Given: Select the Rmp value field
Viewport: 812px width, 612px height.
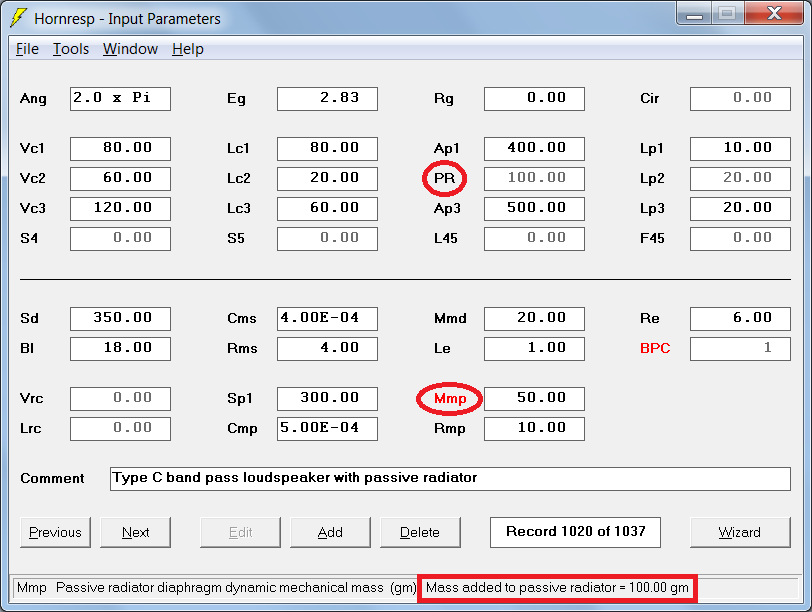Looking at the screenshot, I should (x=534, y=429).
